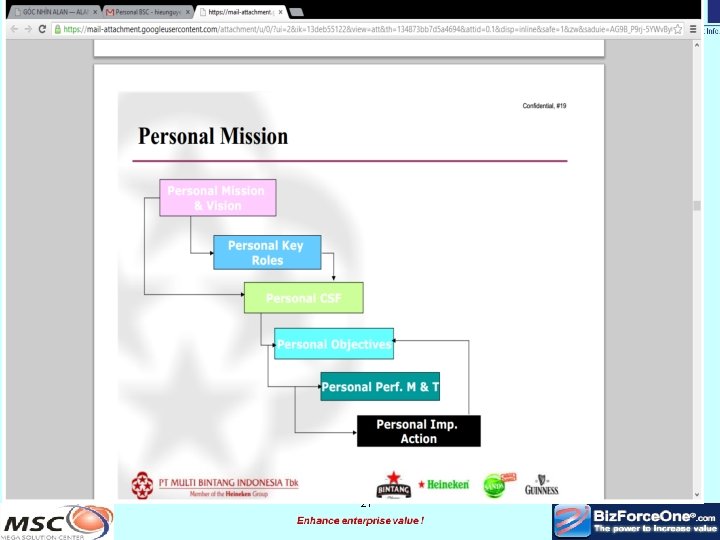
Task: Focus the address bar URL field
Action: pos(367,29)
